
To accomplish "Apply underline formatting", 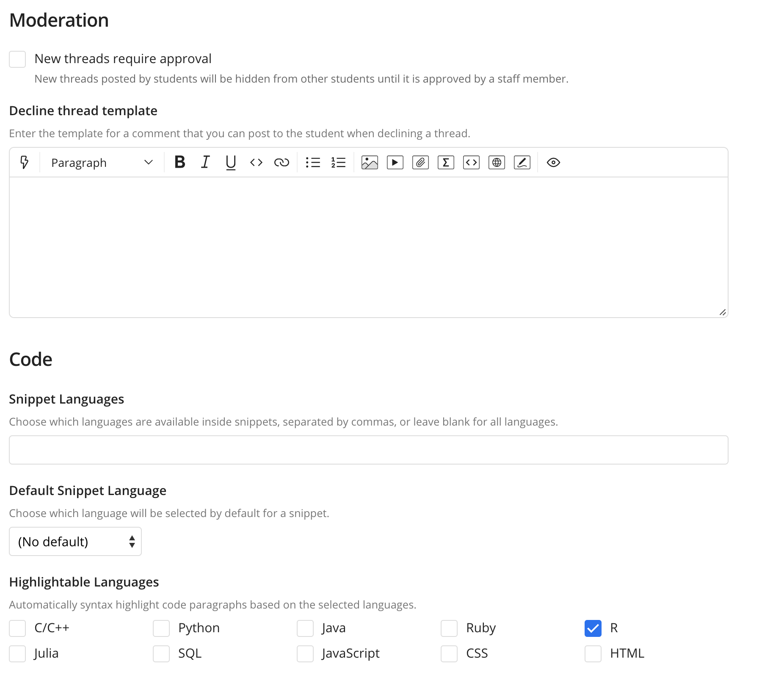I will click(x=231, y=163).
